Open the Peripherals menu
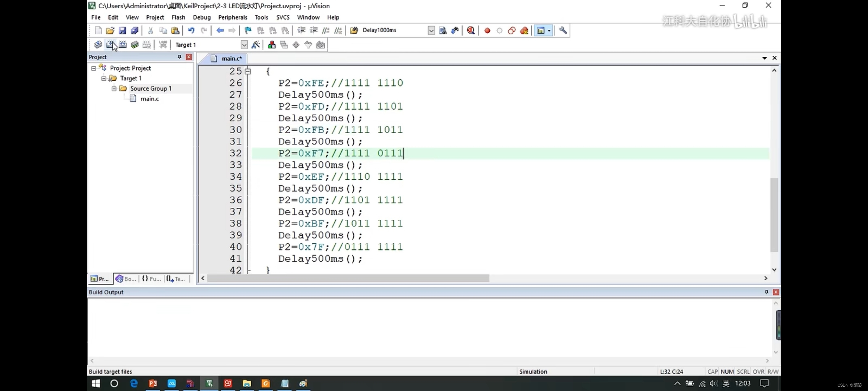 (x=233, y=17)
